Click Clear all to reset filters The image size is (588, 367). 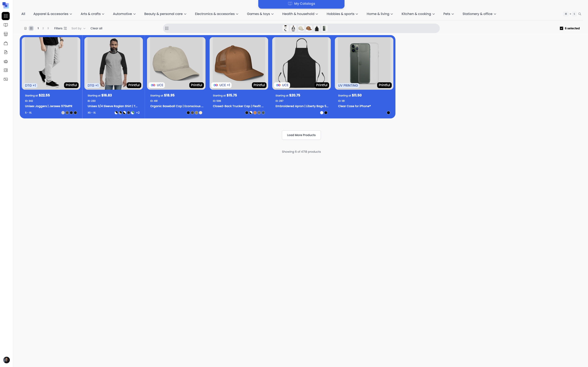pyautogui.click(x=96, y=28)
